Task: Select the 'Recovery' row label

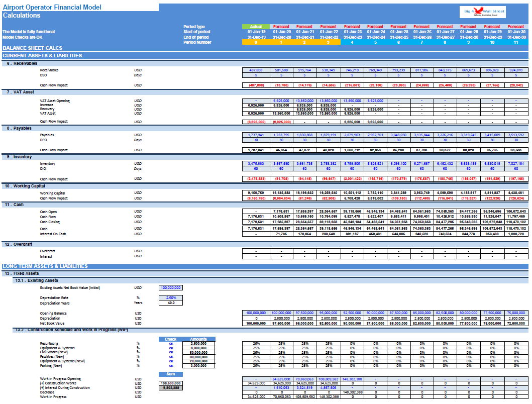Action: click(47, 109)
